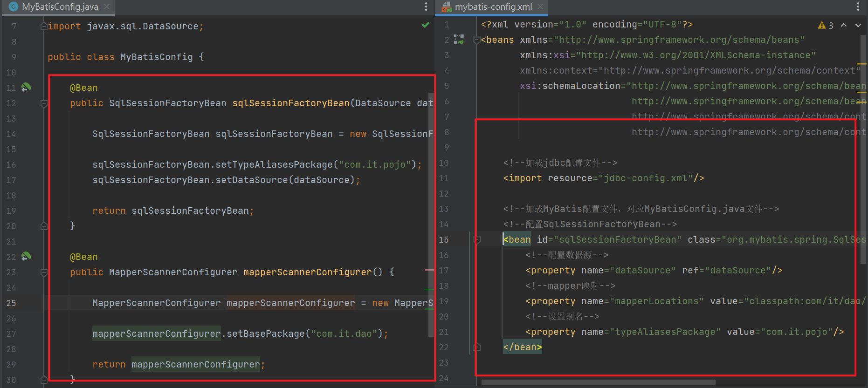
Task: Click the xmlns:context namespace attribute line
Action: pyautogui.click(x=690, y=70)
